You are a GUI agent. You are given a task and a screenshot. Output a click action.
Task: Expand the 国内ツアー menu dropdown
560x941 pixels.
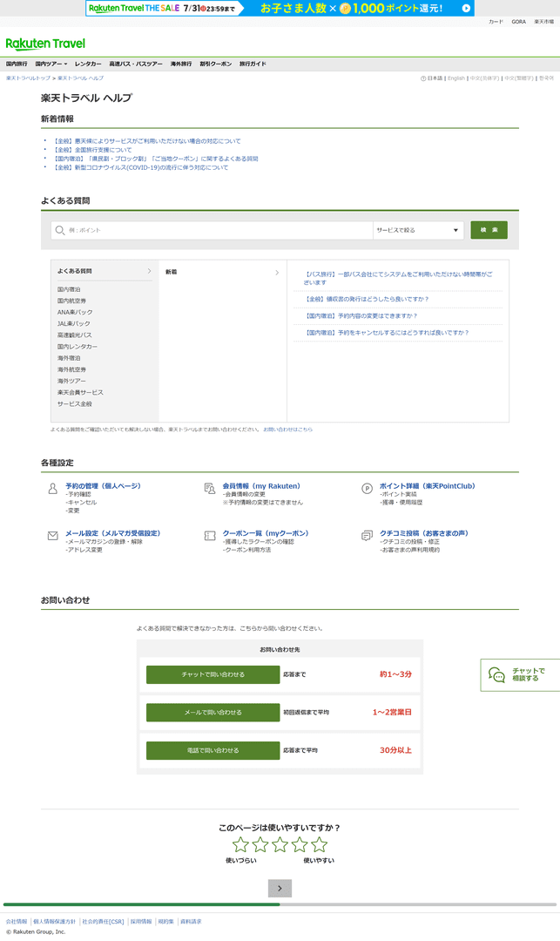coord(51,64)
